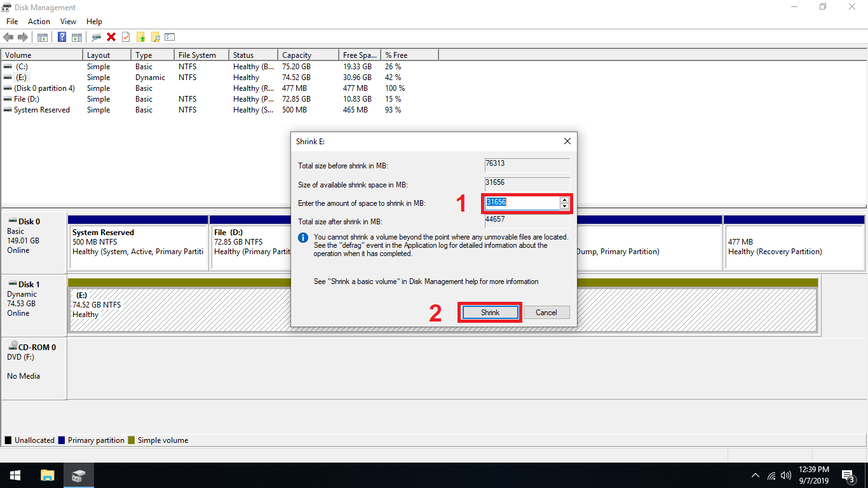Click the Disk 0 icon in the disk pane
The height and width of the screenshot is (488, 868).
(12, 221)
